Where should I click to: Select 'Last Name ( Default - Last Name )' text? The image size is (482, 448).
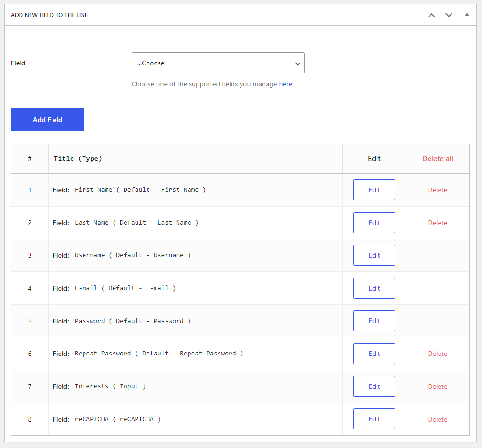click(x=136, y=223)
